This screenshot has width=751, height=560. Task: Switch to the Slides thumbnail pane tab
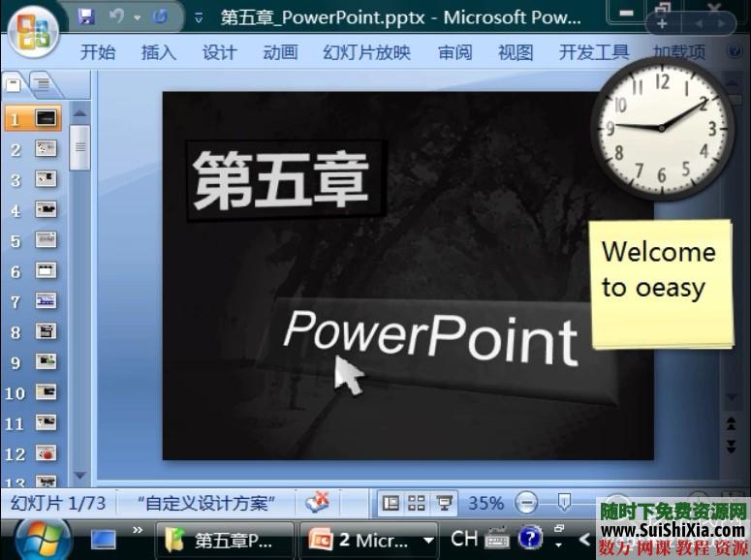coord(15,85)
